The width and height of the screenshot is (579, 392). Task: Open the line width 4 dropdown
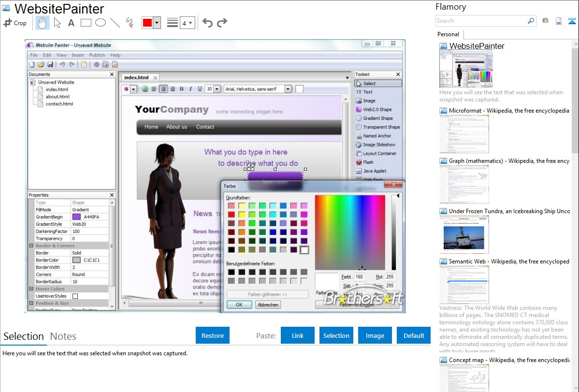tap(187, 23)
